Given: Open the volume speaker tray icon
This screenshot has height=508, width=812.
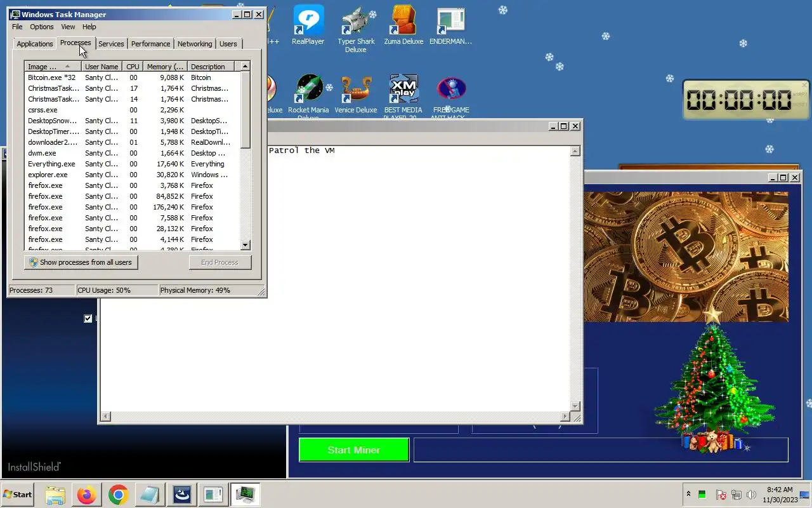Looking at the screenshot, I should point(752,495).
